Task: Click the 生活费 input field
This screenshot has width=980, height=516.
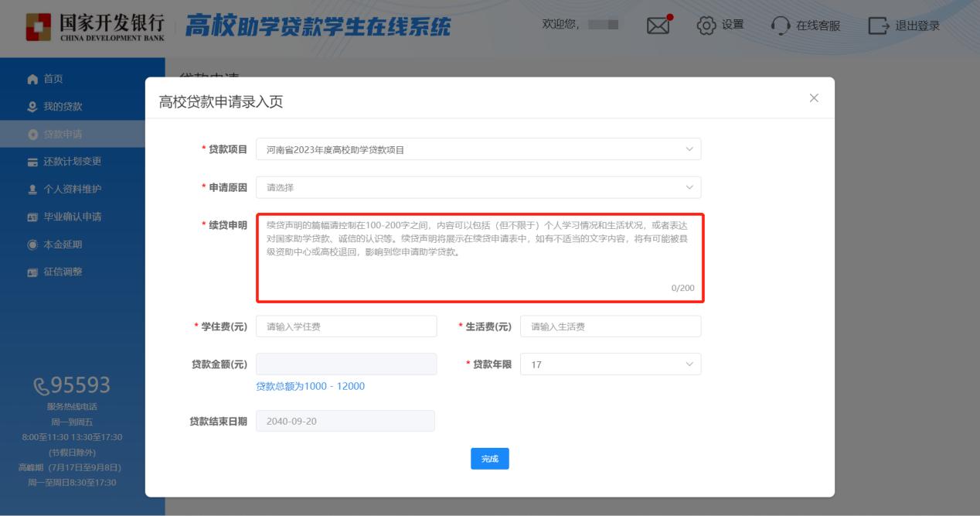Action: [x=611, y=326]
